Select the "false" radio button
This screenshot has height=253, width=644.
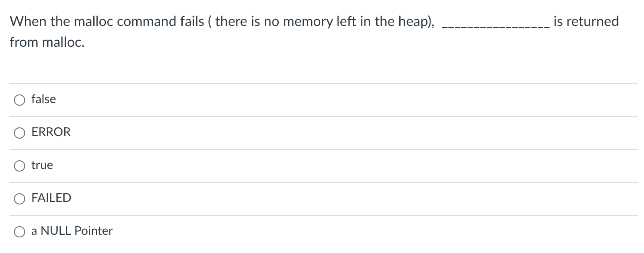click(20, 100)
